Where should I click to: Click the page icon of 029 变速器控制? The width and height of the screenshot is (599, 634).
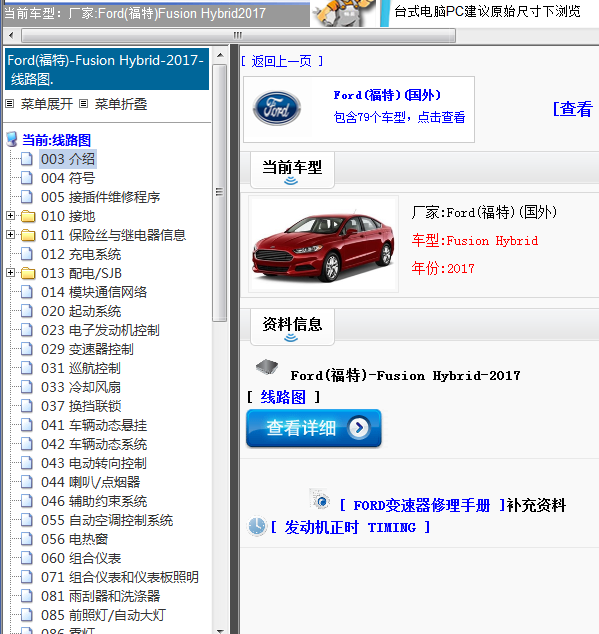27,349
